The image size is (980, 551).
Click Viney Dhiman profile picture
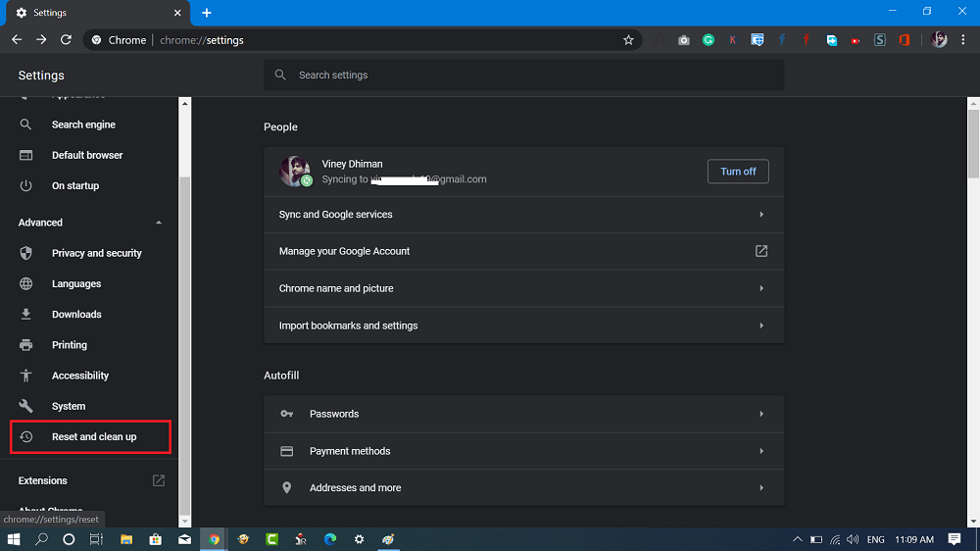295,172
